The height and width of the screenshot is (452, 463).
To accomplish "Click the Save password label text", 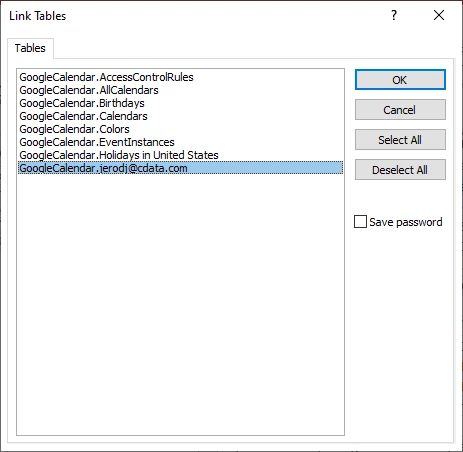I will coord(406,222).
